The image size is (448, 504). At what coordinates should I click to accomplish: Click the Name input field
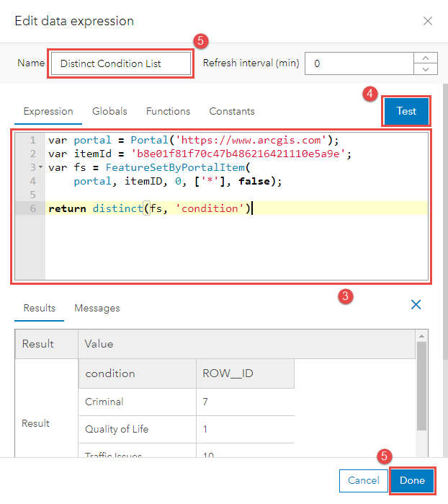click(121, 63)
